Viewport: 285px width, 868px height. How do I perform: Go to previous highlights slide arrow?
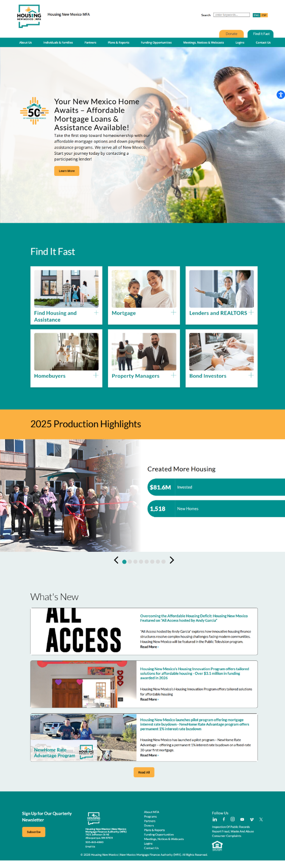coord(116,560)
